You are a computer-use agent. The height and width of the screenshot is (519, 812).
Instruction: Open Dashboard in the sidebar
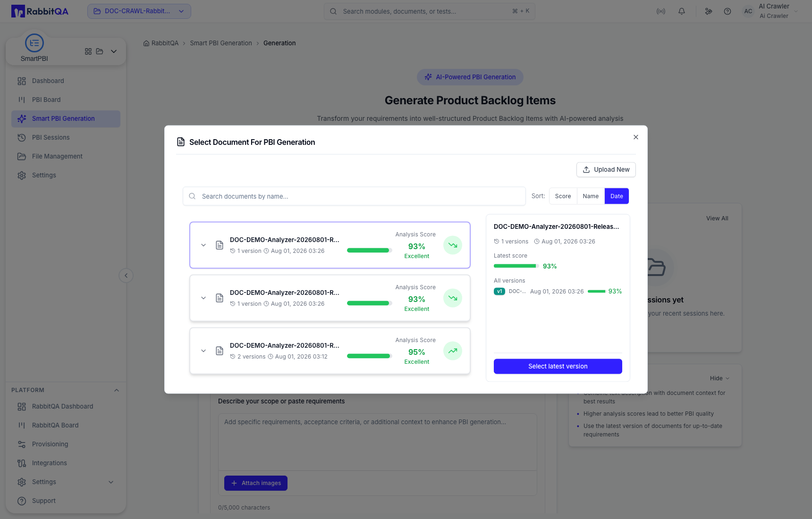[66, 81]
